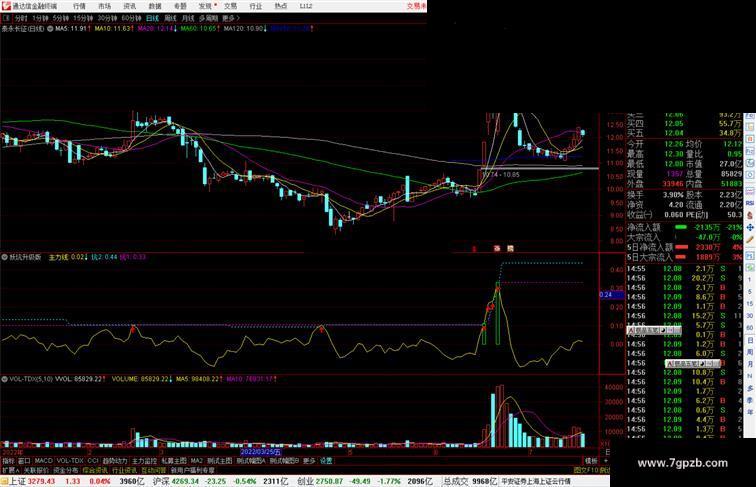This screenshot has height=487, width=756.
Task: Open 图文F10 company info
Action: pos(586,470)
